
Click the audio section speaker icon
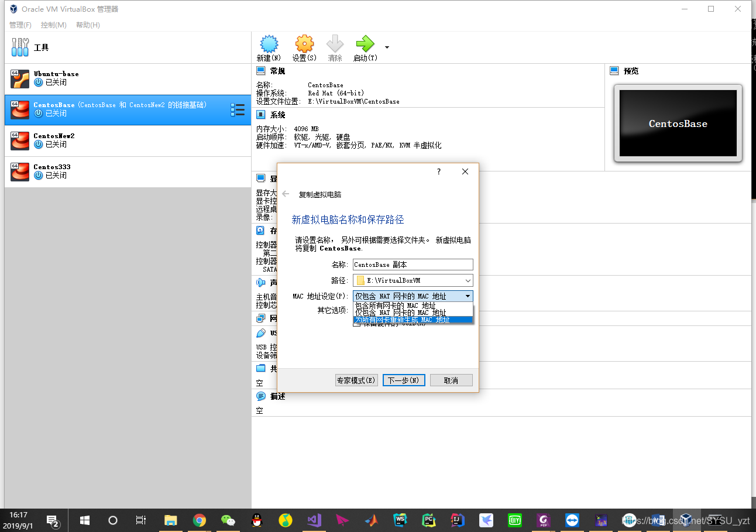tap(261, 283)
